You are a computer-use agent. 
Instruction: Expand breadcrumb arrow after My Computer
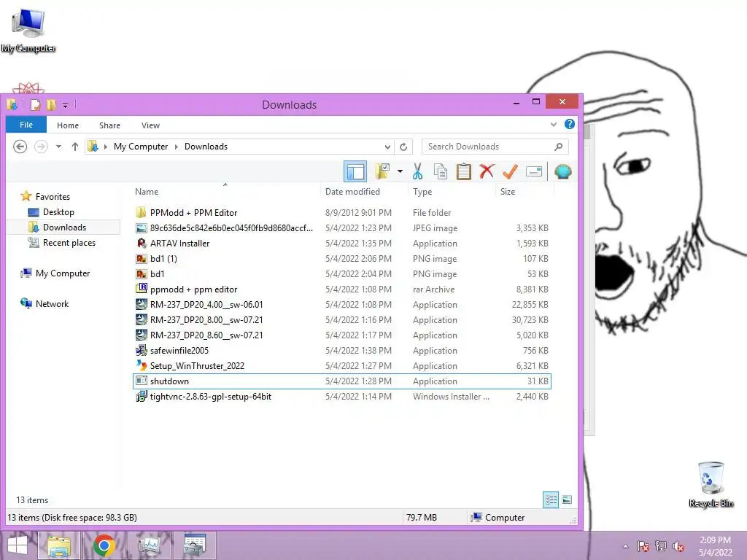177,147
